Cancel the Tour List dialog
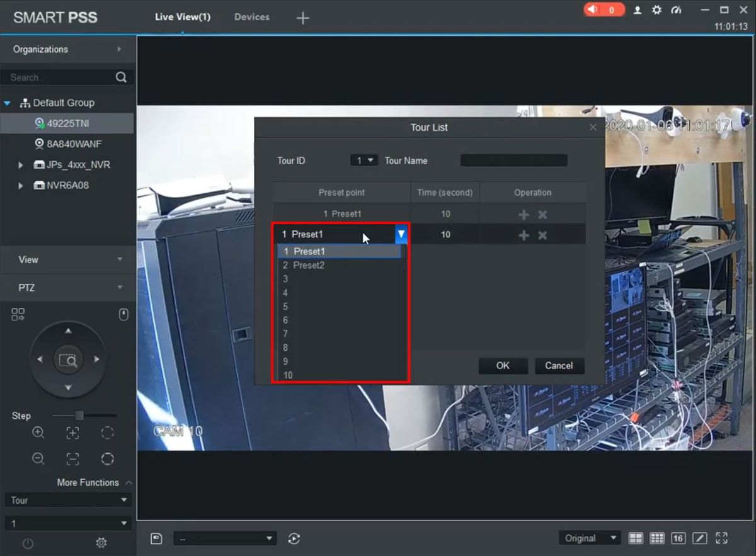756x556 pixels. click(x=559, y=366)
